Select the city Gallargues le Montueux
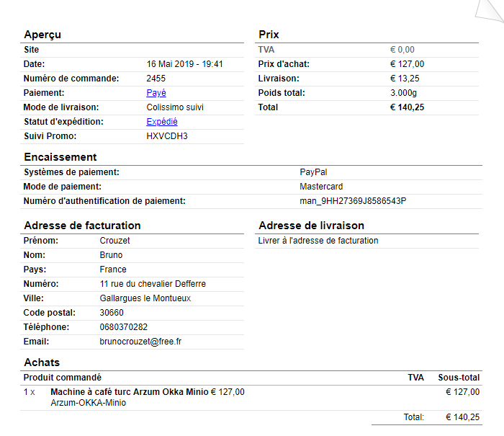 tap(145, 298)
